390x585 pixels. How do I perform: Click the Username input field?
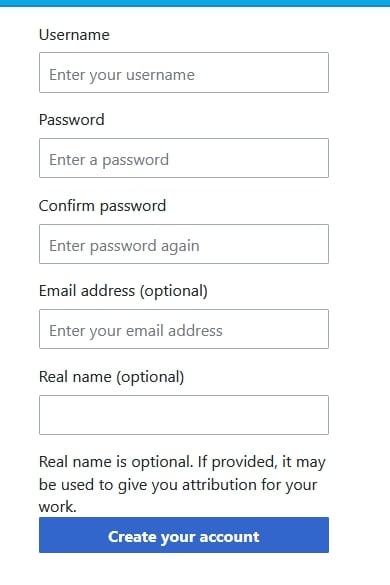coord(184,72)
